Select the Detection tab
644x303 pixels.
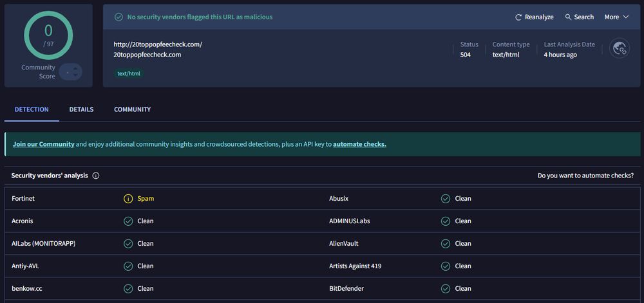pos(32,109)
